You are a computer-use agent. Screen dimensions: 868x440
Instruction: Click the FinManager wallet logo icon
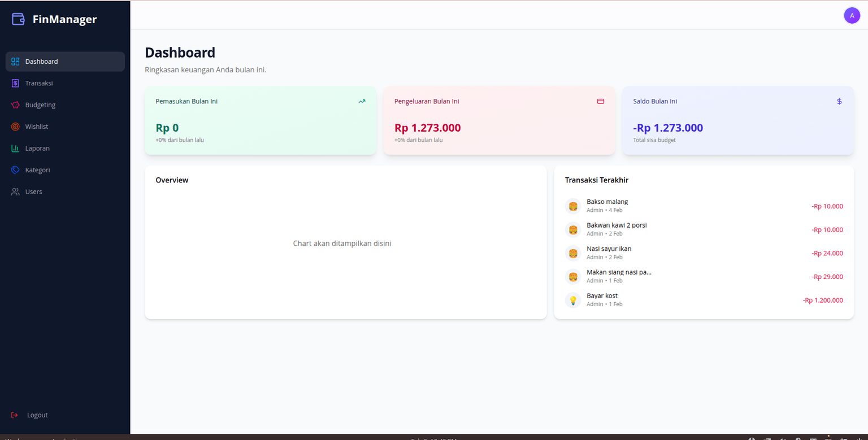(x=18, y=19)
